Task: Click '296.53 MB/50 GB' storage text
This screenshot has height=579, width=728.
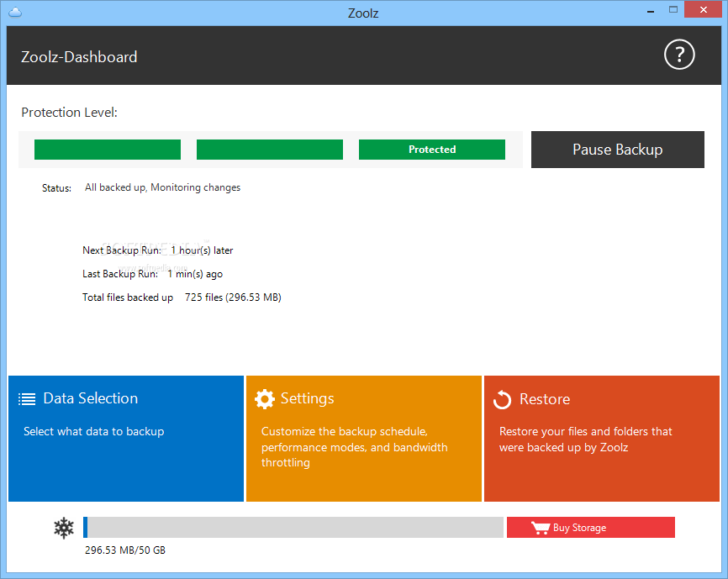Action: tap(125, 550)
